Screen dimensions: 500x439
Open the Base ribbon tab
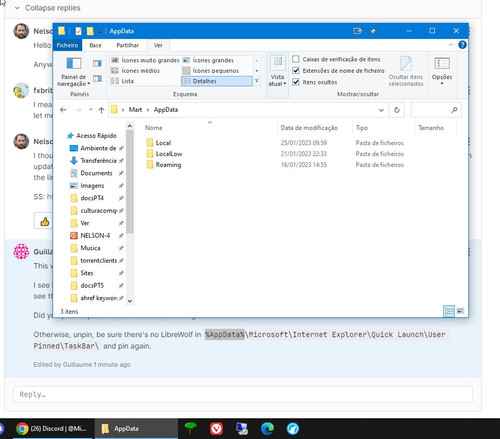point(95,45)
